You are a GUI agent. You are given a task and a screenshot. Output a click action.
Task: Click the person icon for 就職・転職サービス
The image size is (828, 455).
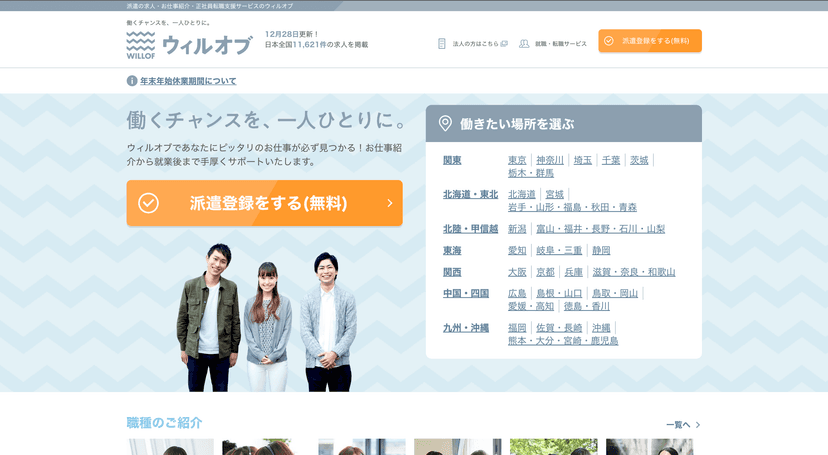[x=524, y=43]
